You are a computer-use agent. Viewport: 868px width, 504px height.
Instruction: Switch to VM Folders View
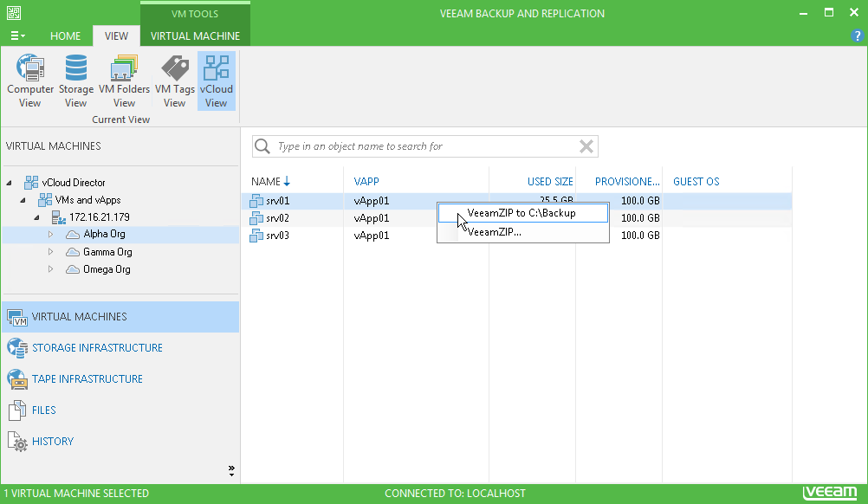[124, 81]
